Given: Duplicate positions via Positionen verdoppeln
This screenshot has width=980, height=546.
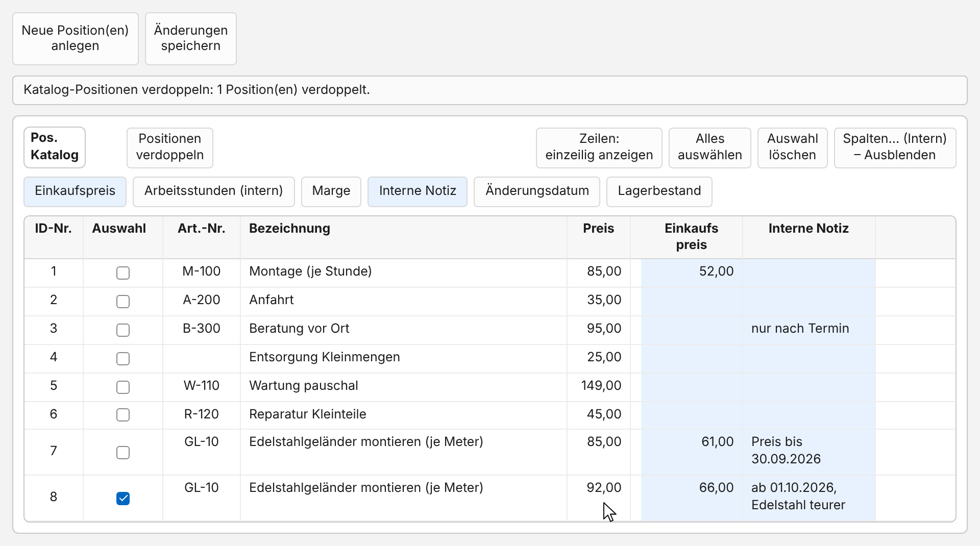Looking at the screenshot, I should (170, 147).
